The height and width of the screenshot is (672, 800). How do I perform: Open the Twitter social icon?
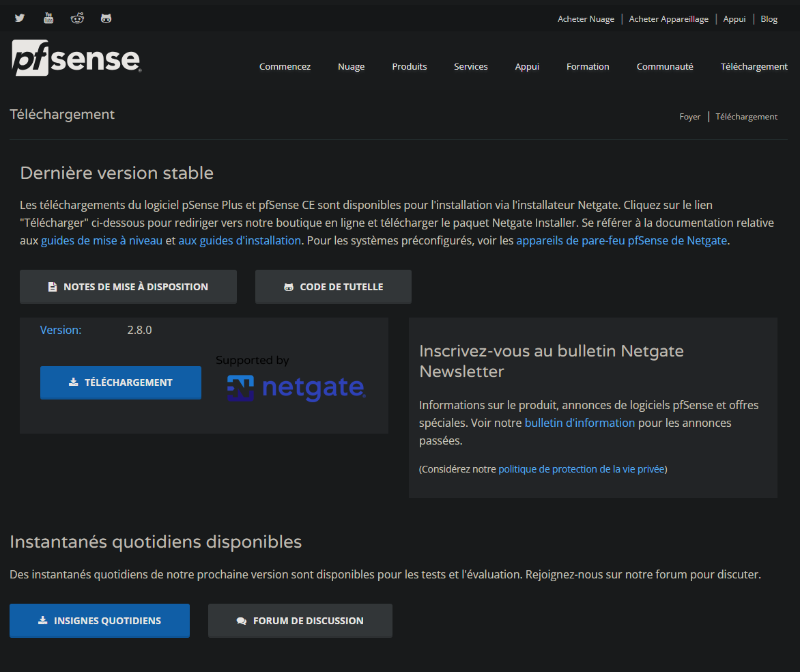click(20, 18)
